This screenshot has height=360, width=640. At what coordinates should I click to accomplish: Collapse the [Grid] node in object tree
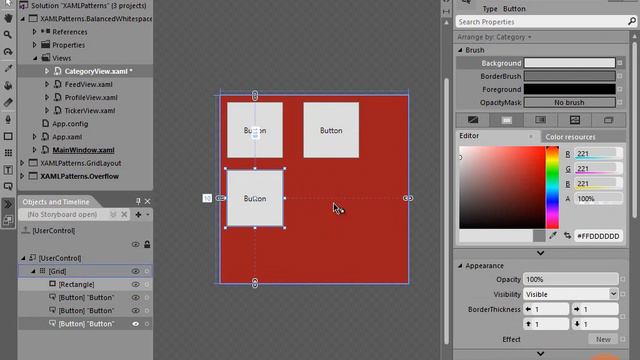click(34, 271)
